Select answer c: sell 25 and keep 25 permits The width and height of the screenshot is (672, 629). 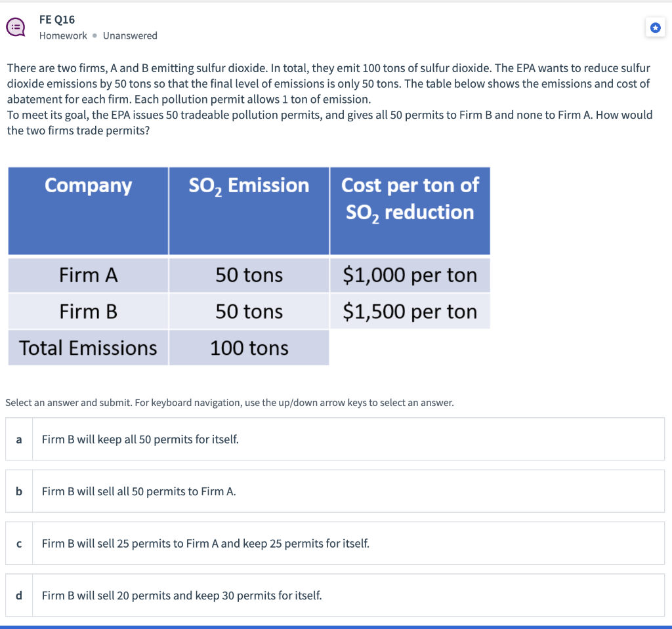point(335,543)
